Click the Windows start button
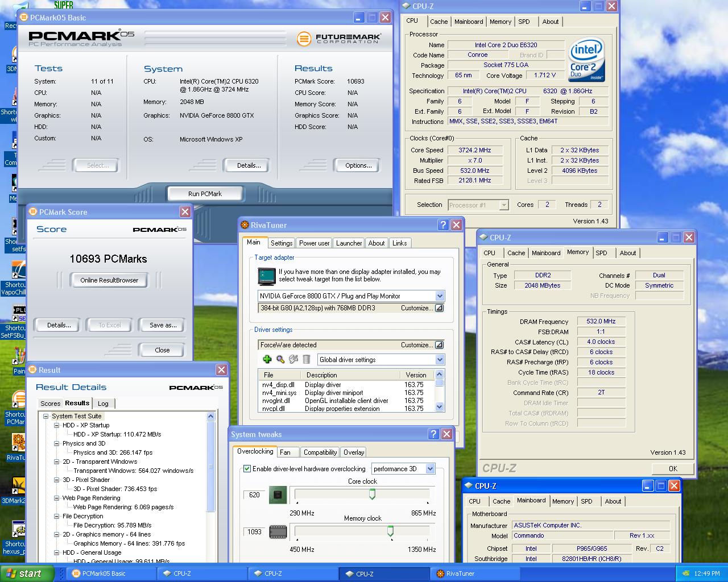Image resolution: width=728 pixels, height=582 pixels. pyautogui.click(x=27, y=573)
